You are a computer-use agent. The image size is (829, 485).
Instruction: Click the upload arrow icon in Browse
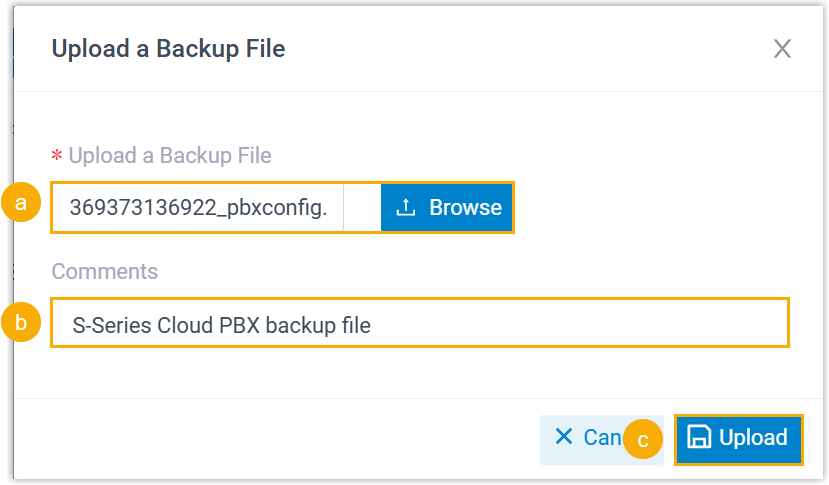coord(405,207)
